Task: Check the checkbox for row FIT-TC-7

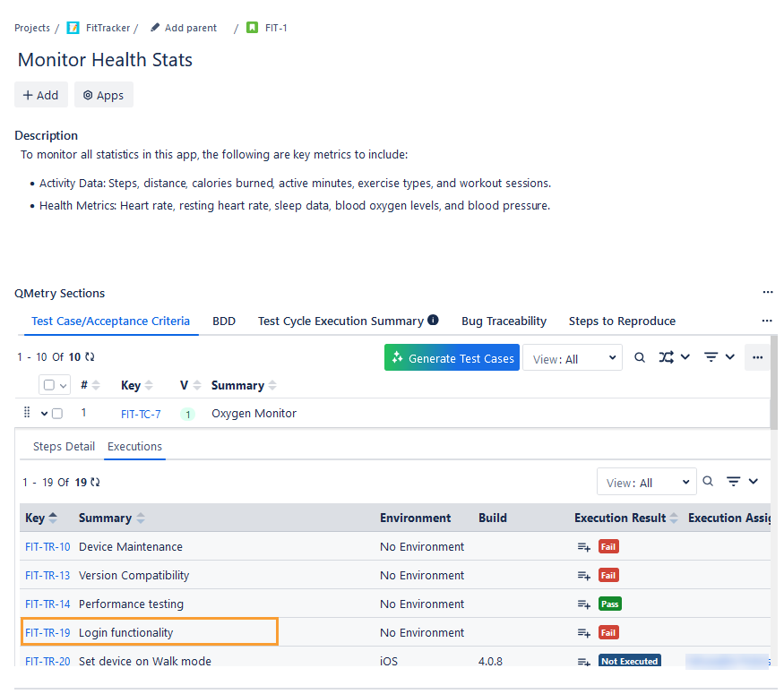Action: click(58, 413)
